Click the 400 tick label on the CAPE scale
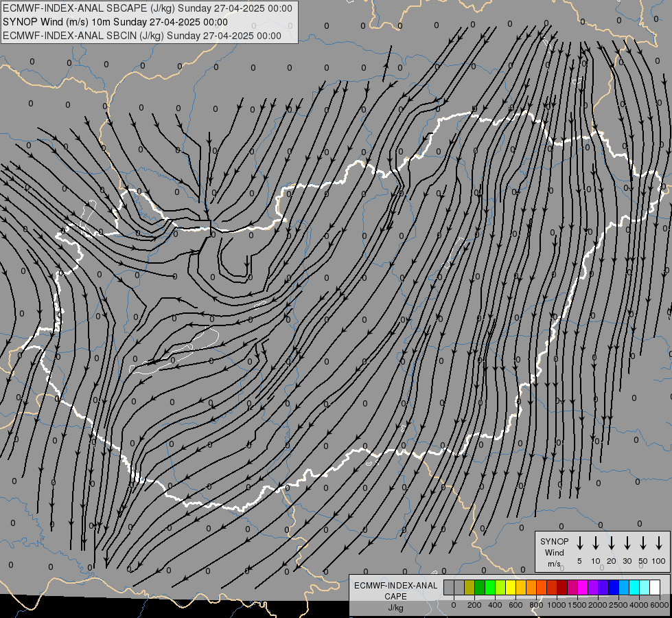The width and height of the screenshot is (672, 618). (x=495, y=605)
